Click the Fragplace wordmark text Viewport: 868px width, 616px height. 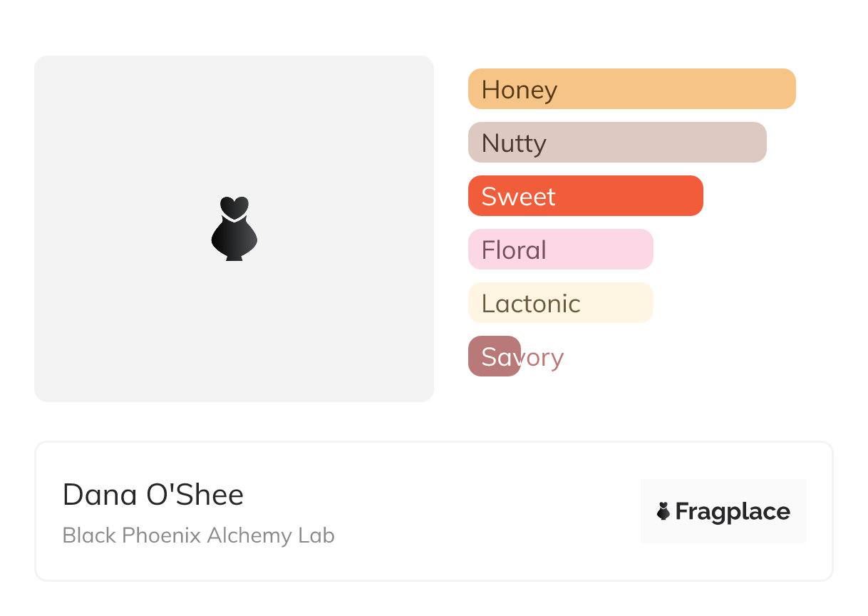[x=733, y=512]
